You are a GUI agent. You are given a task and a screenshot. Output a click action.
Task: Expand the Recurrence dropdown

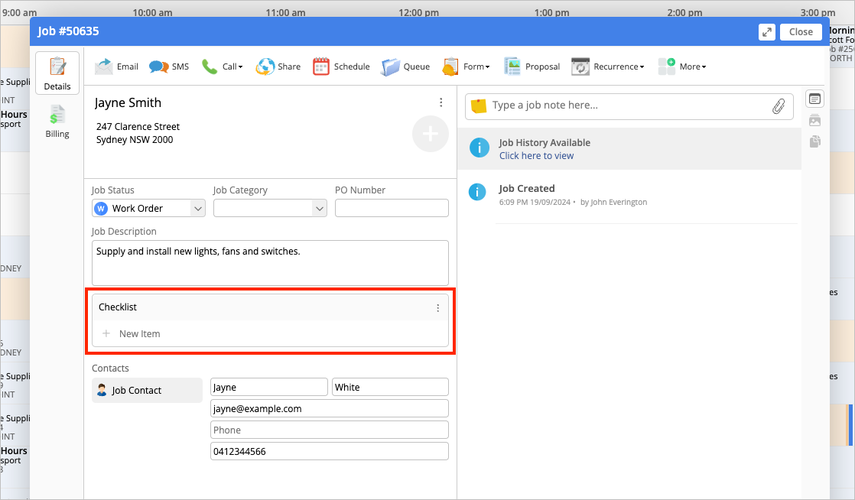pyautogui.click(x=607, y=67)
